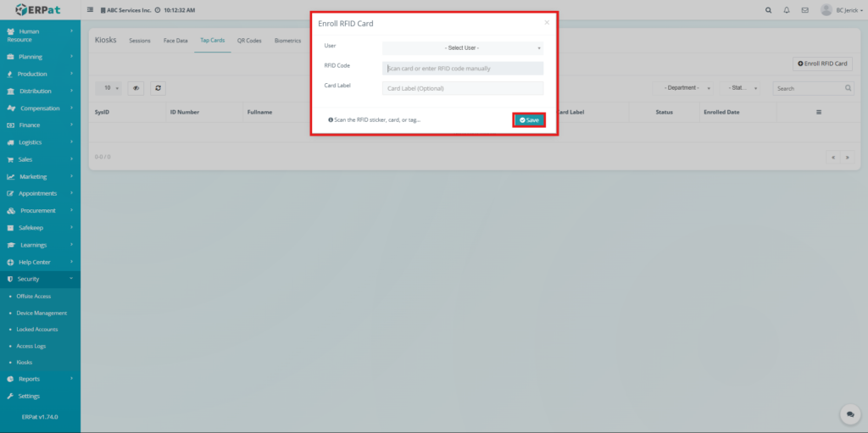Click the Save button in dialog
This screenshot has width=868, height=433.
click(529, 120)
